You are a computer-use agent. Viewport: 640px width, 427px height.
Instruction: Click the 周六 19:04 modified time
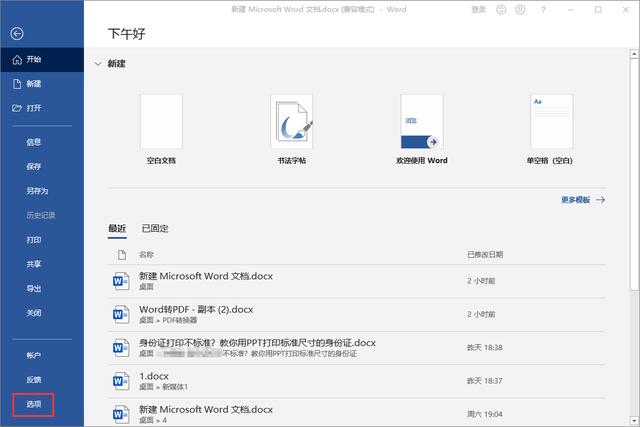[485, 414]
